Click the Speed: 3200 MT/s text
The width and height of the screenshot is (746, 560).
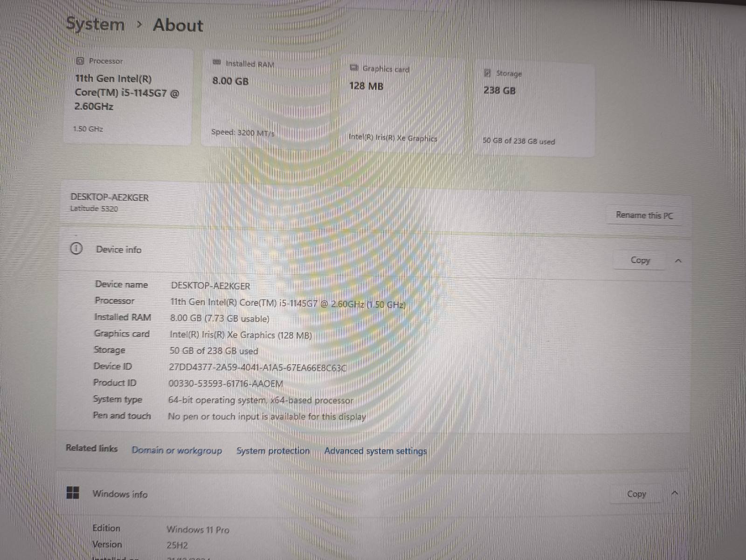(x=243, y=133)
